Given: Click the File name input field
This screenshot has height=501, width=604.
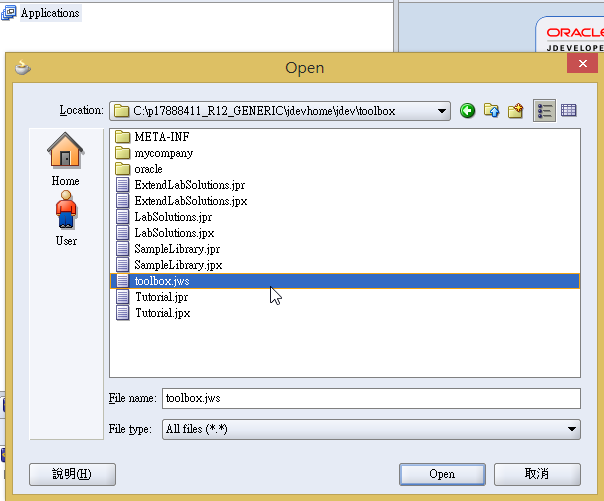Looking at the screenshot, I should point(371,398).
